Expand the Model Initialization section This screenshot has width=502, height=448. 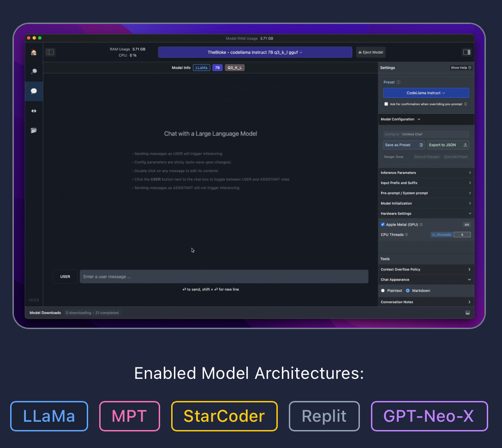[x=426, y=203]
